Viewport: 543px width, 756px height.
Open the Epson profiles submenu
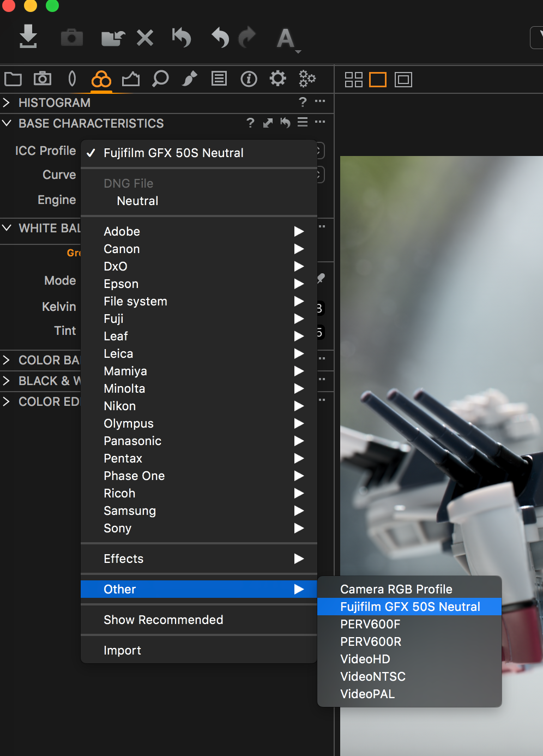pos(199,284)
